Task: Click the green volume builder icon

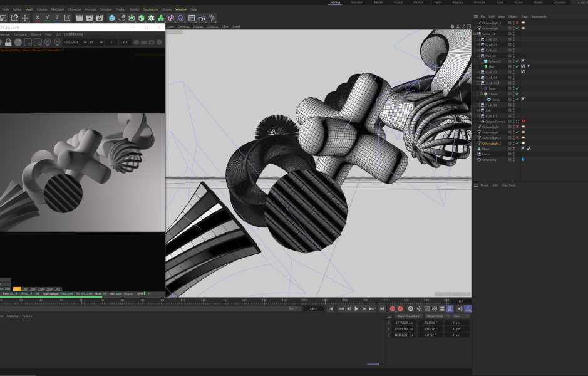Action: 161,18
